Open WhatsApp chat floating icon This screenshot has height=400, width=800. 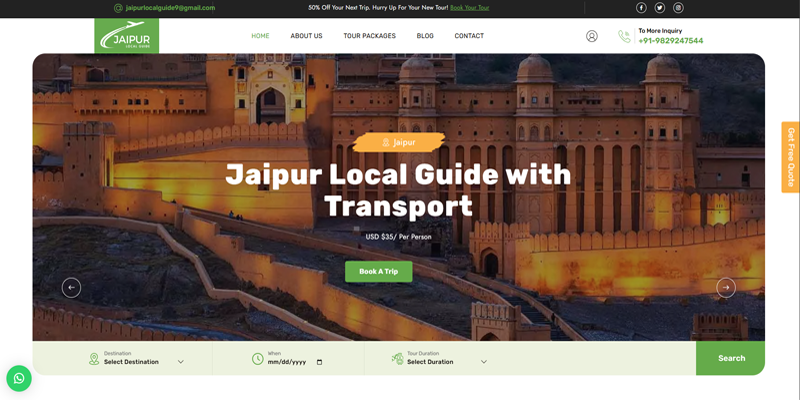[x=19, y=378]
